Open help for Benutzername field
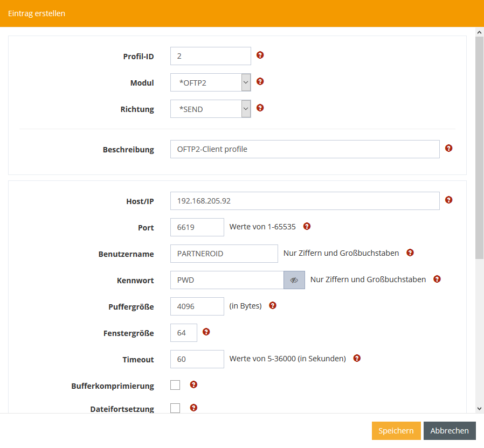This screenshot has height=448, width=484. pyautogui.click(x=410, y=253)
